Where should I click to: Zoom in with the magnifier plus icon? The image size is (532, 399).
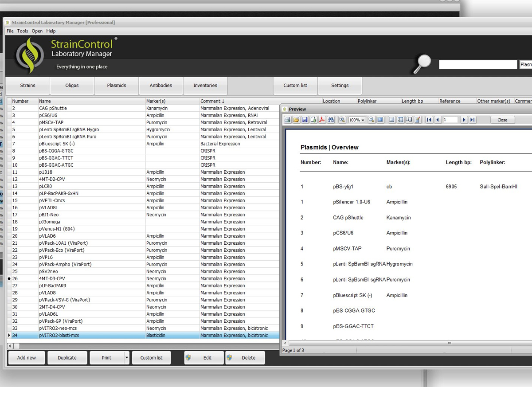point(342,120)
